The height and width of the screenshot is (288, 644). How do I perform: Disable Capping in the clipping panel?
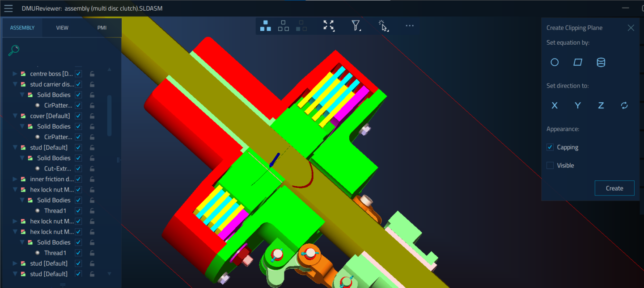[x=550, y=147]
